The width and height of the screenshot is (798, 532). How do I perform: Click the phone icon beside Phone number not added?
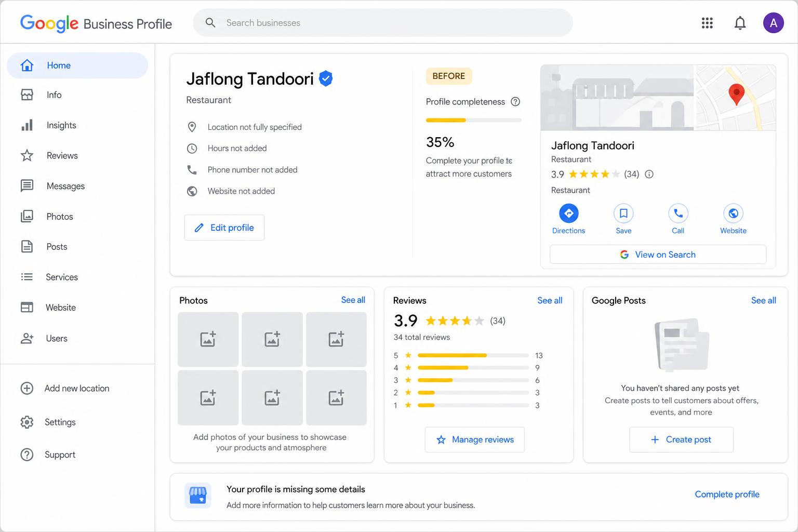192,170
